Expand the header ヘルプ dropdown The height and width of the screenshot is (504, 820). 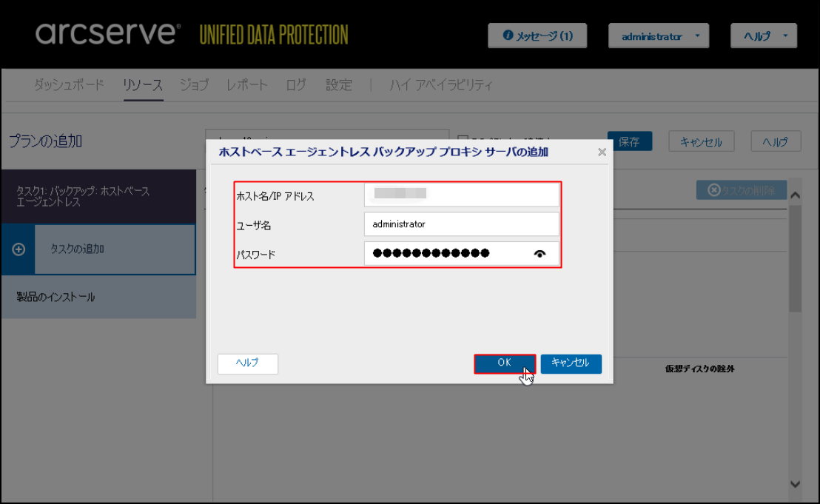764,36
